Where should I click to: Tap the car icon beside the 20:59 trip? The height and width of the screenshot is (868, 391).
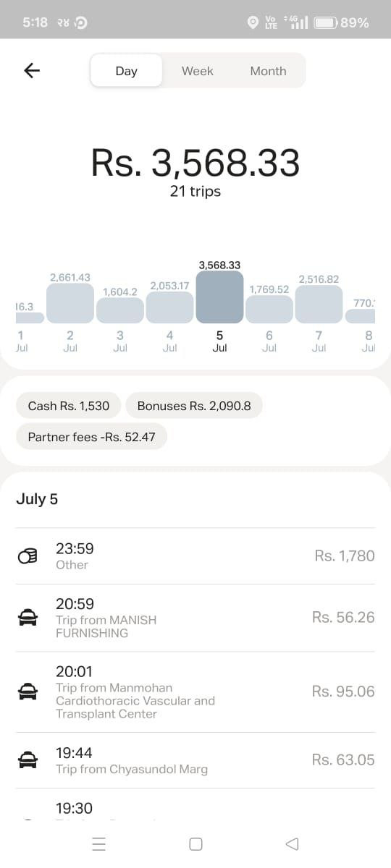click(x=27, y=618)
